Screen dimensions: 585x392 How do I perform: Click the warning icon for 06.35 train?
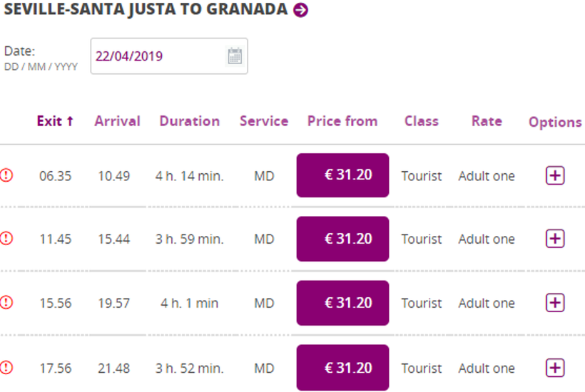pyautogui.click(x=6, y=175)
